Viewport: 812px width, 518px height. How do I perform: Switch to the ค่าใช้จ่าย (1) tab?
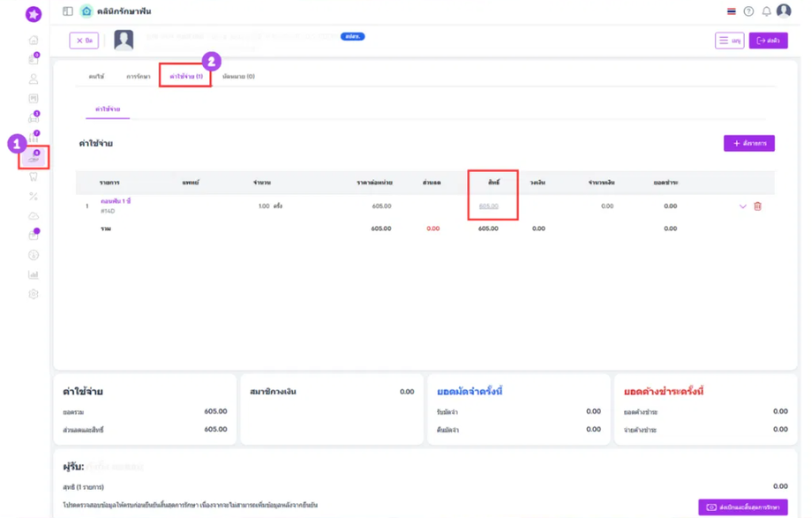186,77
